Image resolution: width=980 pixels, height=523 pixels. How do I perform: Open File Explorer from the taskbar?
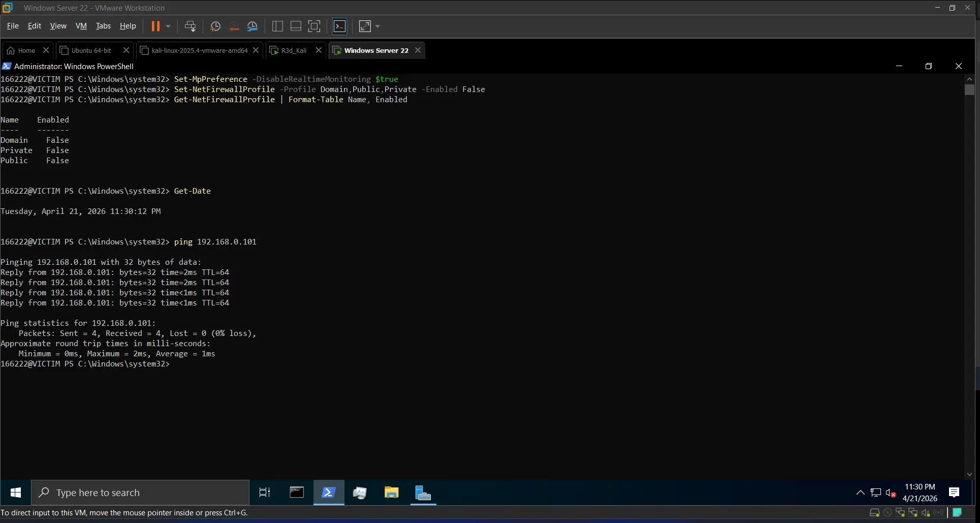[391, 493]
